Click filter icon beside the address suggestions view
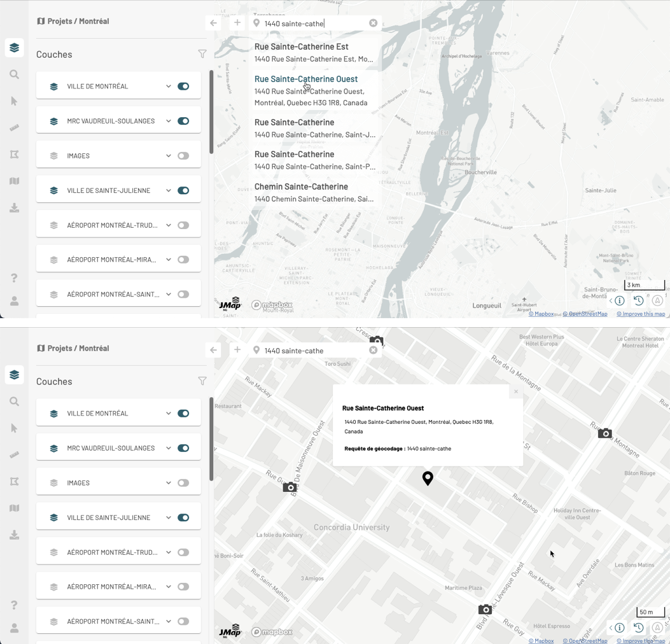 pyautogui.click(x=202, y=54)
